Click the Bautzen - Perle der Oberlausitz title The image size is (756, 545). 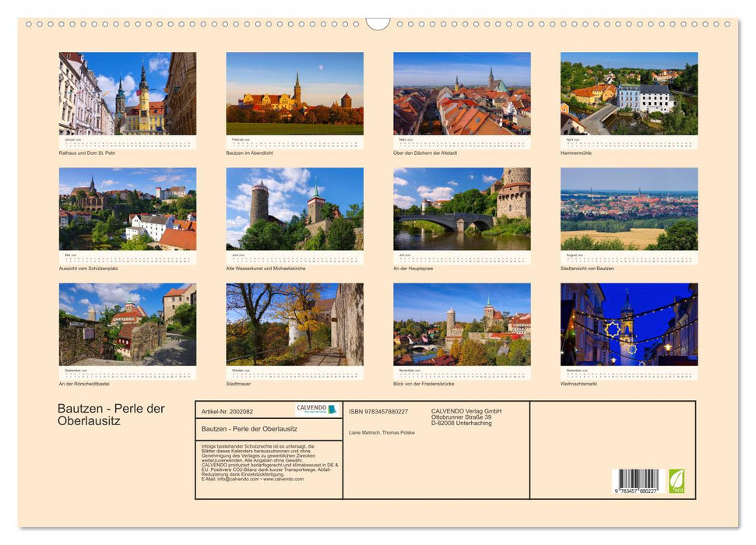click(111, 414)
